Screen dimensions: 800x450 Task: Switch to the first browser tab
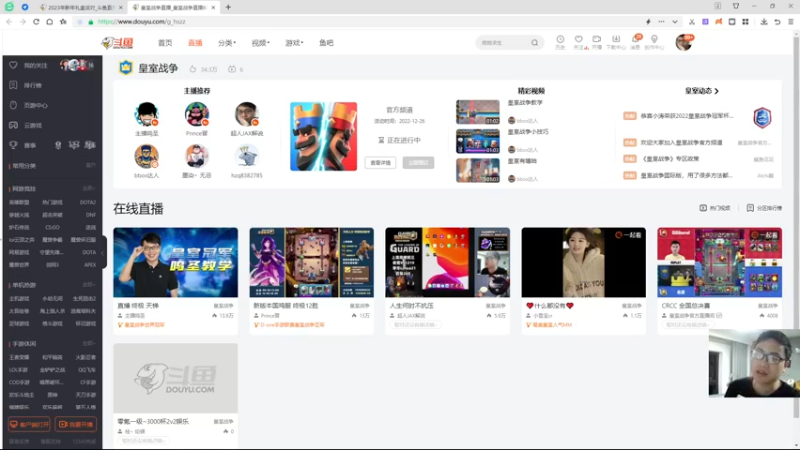pyautogui.click(x=81, y=7)
